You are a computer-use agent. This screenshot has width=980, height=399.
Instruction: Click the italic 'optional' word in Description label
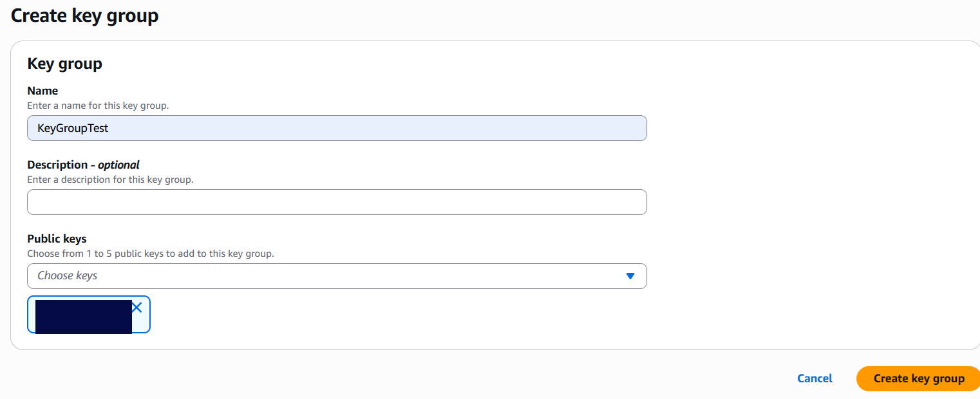click(118, 165)
